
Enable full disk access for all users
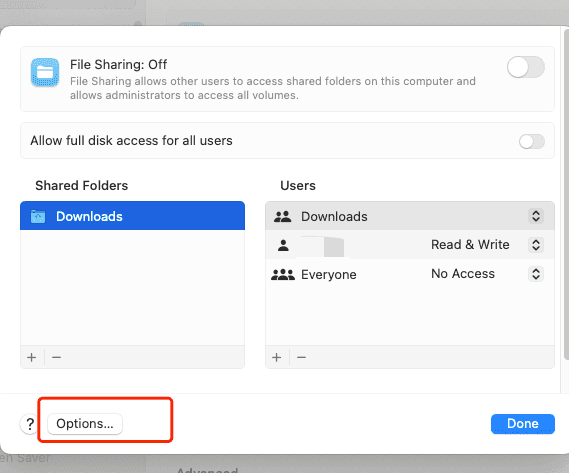tap(532, 142)
